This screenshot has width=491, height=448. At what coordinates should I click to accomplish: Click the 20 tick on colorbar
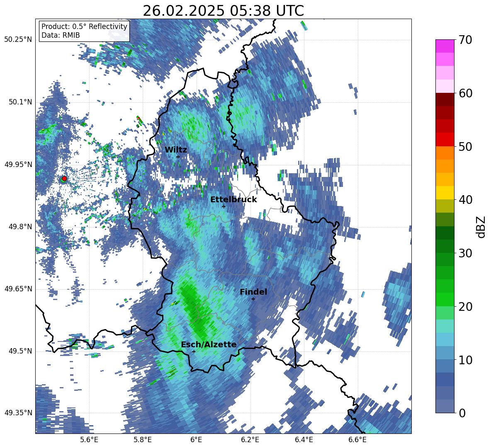[x=465, y=307]
